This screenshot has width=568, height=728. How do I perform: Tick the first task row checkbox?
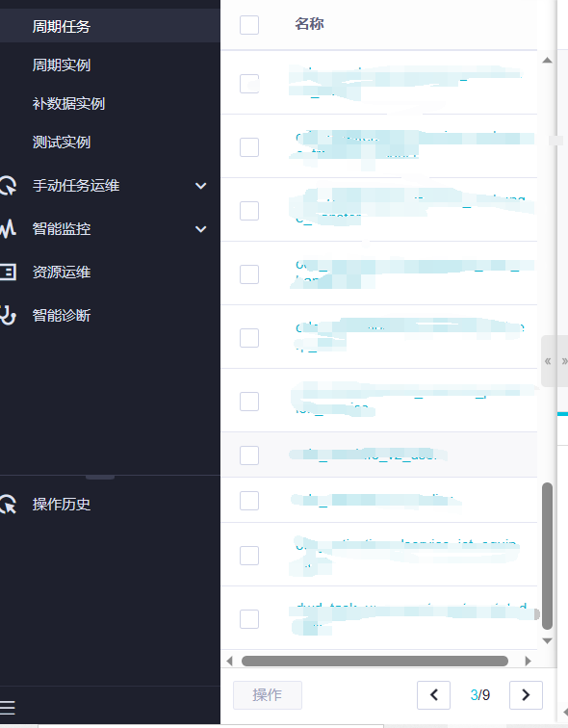249,84
